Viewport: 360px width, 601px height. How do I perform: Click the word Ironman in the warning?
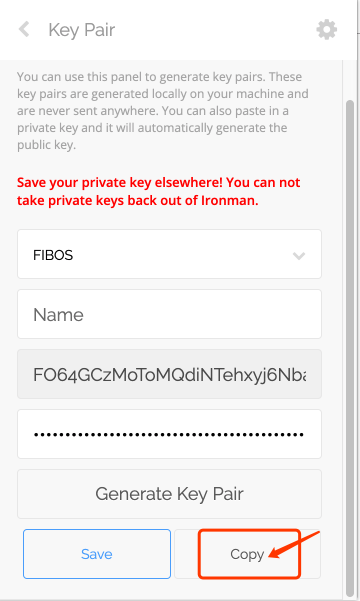(x=229, y=200)
